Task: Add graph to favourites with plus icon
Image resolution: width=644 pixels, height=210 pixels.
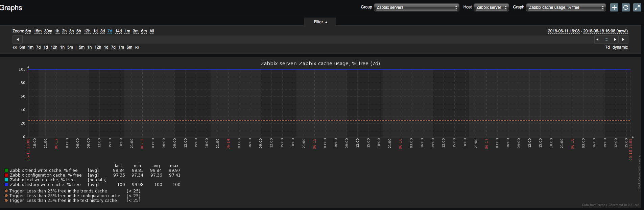Action: point(614,7)
